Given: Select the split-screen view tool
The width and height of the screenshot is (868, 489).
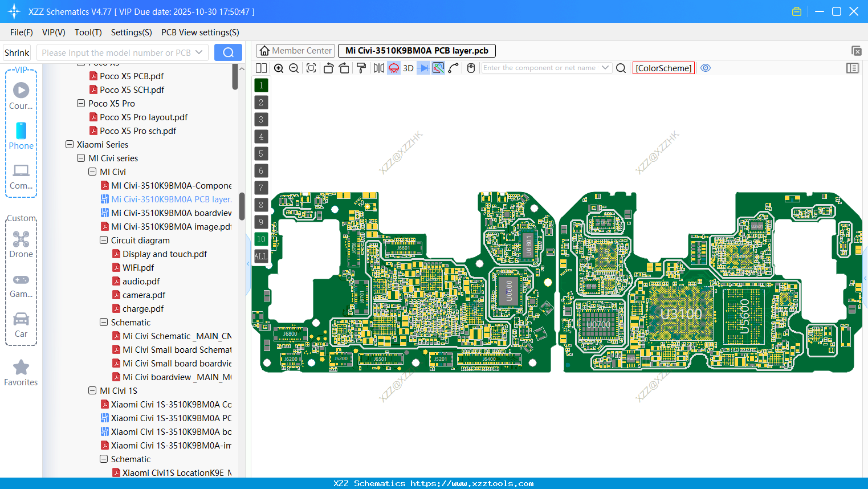Looking at the screenshot, I should (261, 68).
